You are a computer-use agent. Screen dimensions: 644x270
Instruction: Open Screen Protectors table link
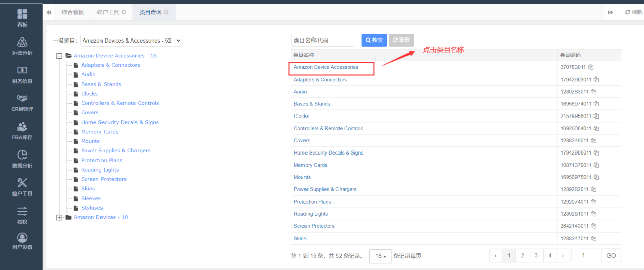[314, 226]
